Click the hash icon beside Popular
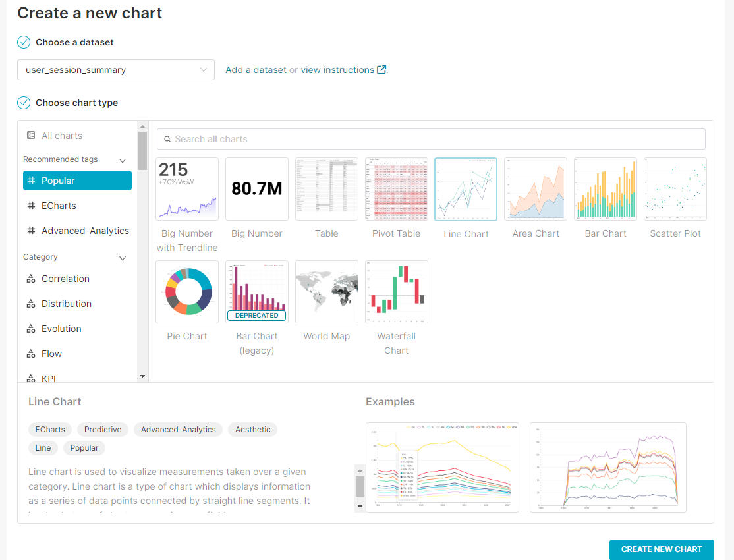734x560 pixels. pyautogui.click(x=32, y=181)
